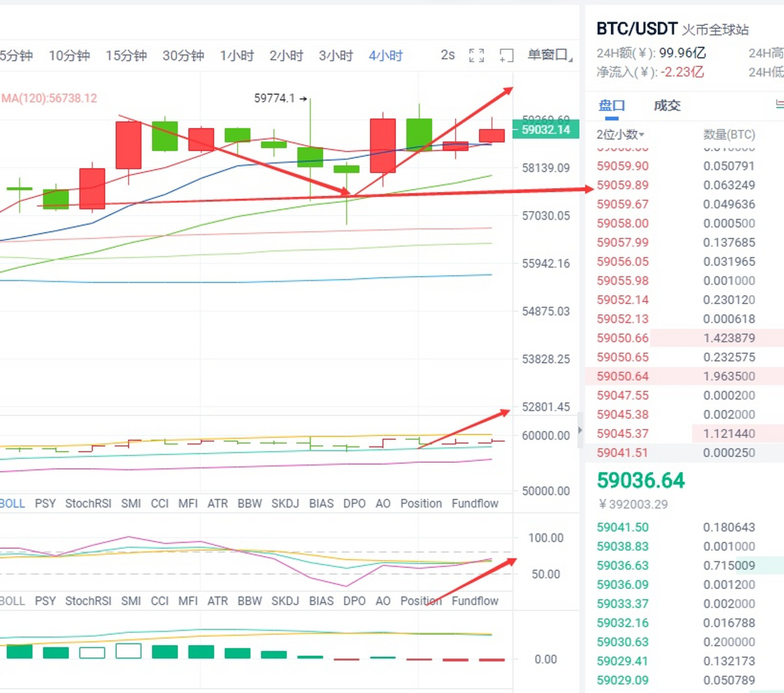The image size is (784, 693).
Task: Click the last price 59036.64
Action: coord(641,481)
